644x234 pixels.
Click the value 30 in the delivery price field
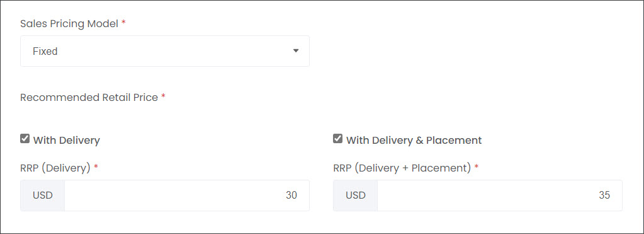click(x=291, y=196)
